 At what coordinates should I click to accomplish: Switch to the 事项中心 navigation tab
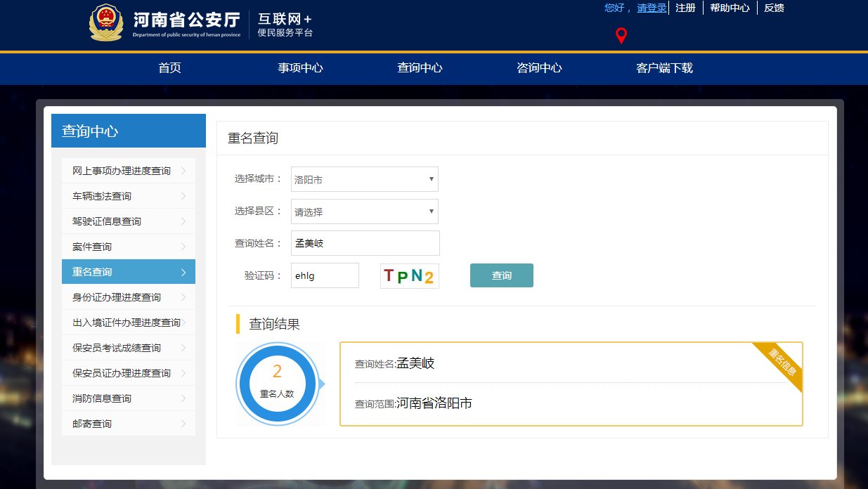click(x=299, y=68)
